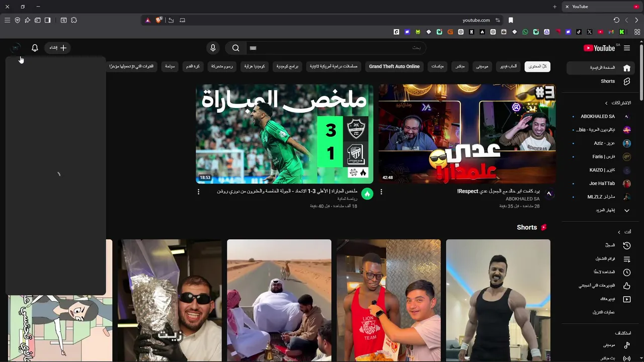The image size is (644, 362).
Task: Bookmark this page with the bookmark icon
Action: (511, 20)
